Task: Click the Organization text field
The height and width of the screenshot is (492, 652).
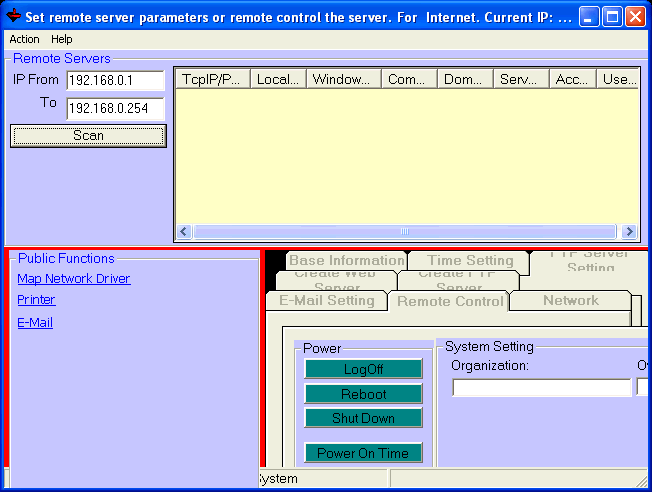Action: point(541,388)
